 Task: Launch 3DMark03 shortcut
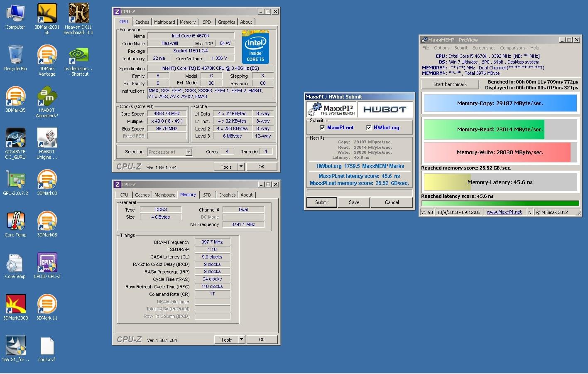(47, 179)
